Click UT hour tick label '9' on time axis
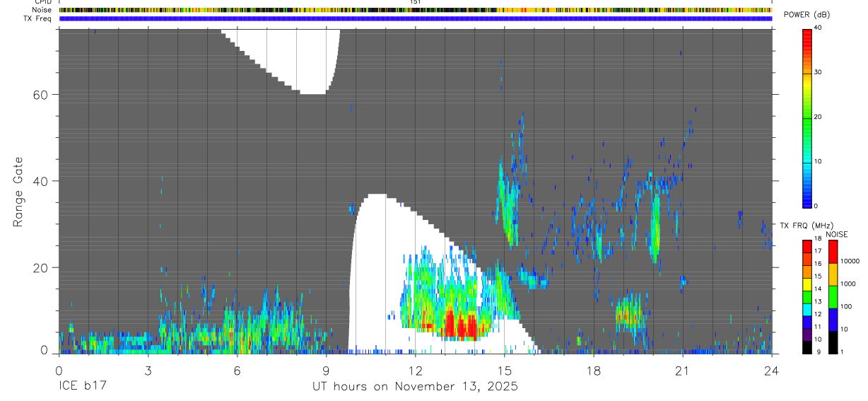Image resolution: width=868 pixels, height=401 pixels. point(326,370)
